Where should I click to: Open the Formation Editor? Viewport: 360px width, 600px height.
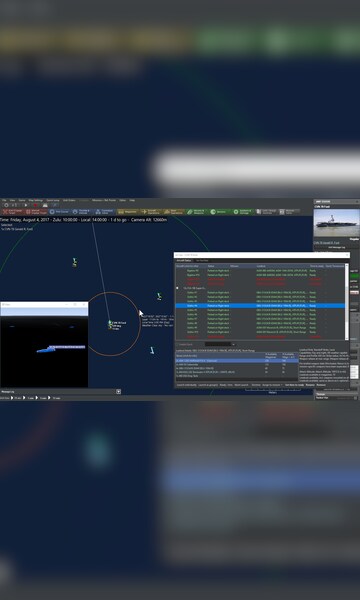pyautogui.click(x=104, y=212)
